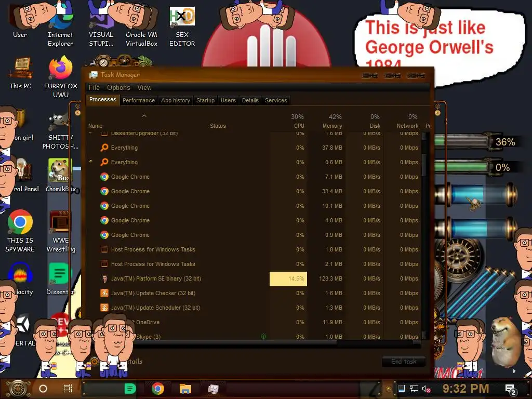Switch to the App history tab
This screenshot has height=399, width=532.
pos(176,100)
